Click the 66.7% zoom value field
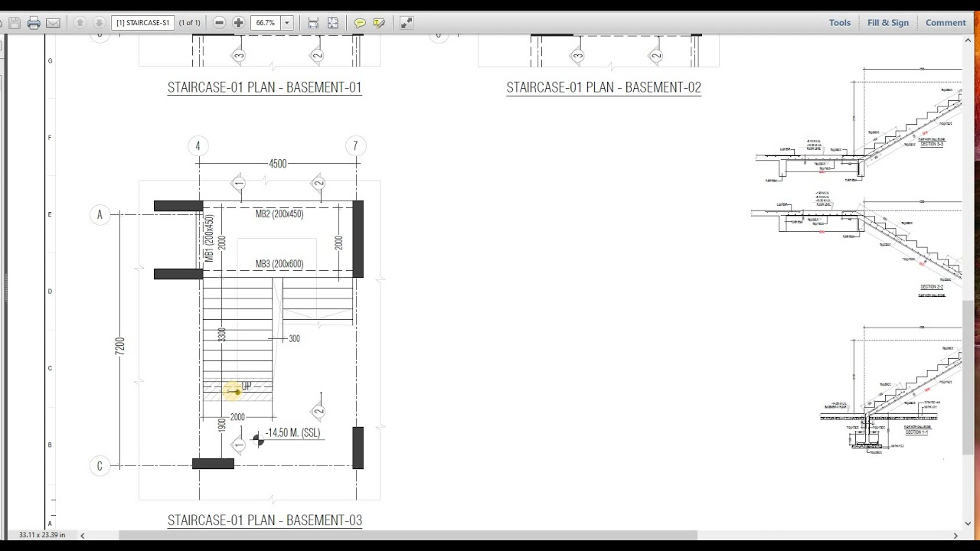Image resolution: width=980 pixels, height=551 pixels. pos(266,23)
